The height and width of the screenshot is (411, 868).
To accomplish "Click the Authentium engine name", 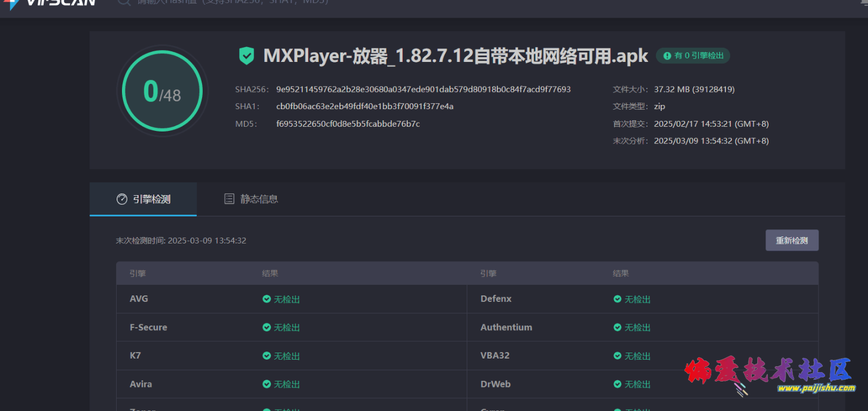I will pyautogui.click(x=506, y=327).
